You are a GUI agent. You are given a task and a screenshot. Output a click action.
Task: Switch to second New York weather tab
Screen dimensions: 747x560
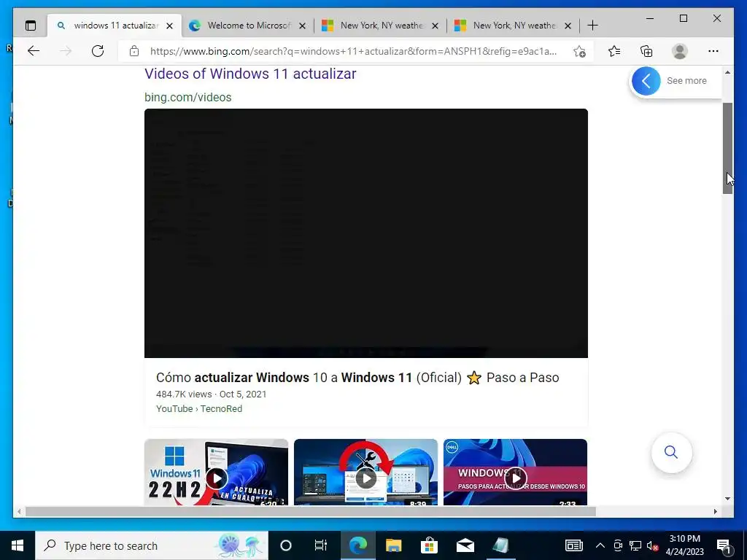click(x=514, y=26)
